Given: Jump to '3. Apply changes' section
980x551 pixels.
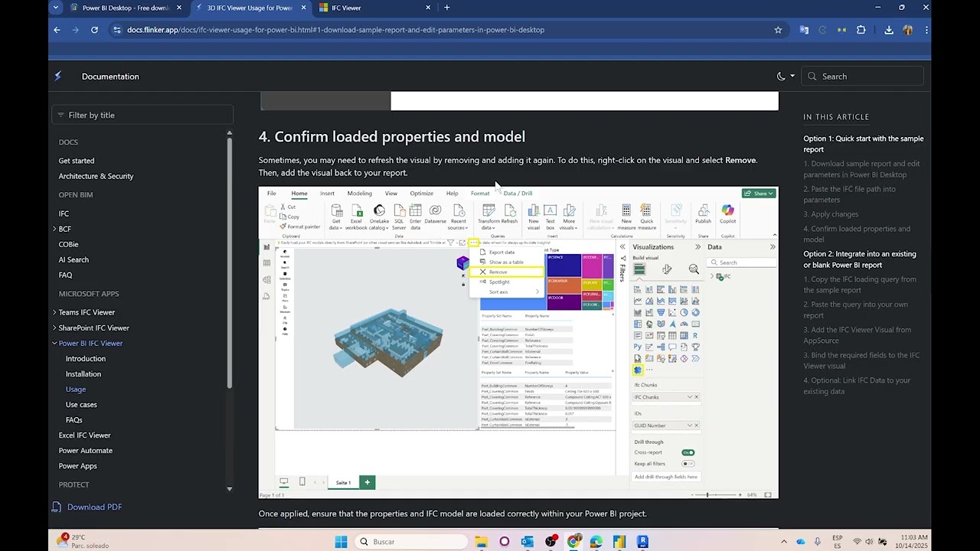Looking at the screenshot, I should (x=831, y=214).
